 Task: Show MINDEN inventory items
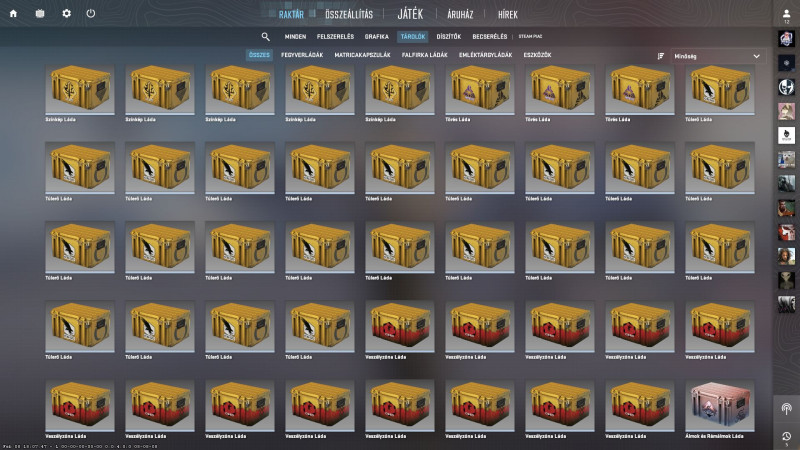coord(295,37)
